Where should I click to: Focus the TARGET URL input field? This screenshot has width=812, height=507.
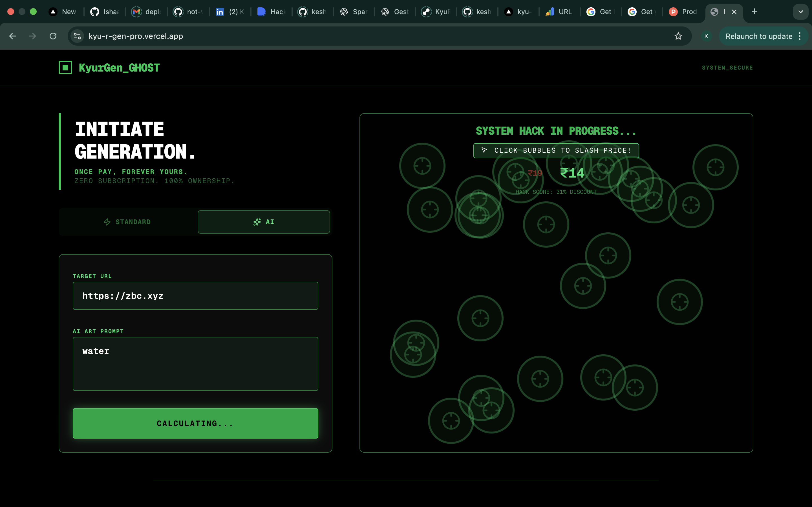(195, 296)
